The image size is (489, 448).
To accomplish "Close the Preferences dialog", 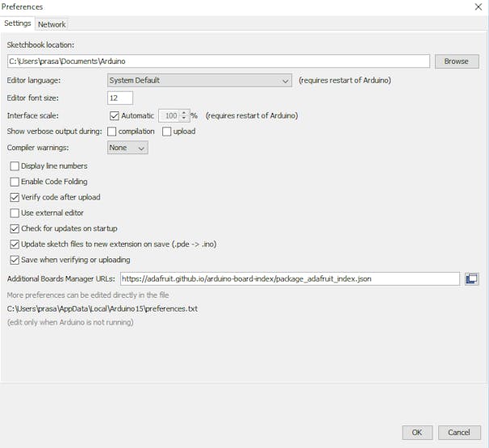I will coord(478,6).
